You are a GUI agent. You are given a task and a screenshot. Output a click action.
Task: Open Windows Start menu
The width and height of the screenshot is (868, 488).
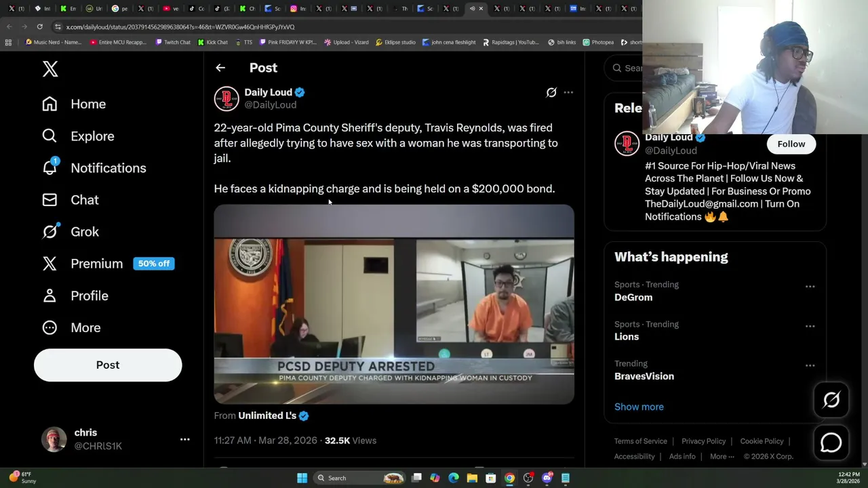(302, 478)
